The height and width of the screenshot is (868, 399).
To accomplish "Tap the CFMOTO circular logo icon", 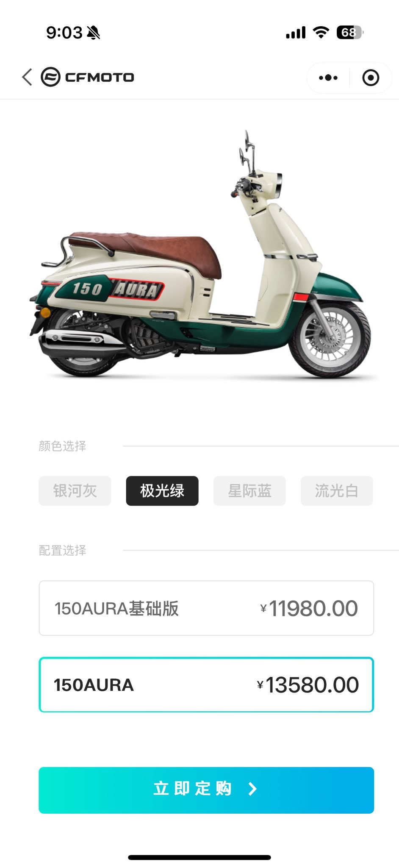I will click(x=50, y=77).
